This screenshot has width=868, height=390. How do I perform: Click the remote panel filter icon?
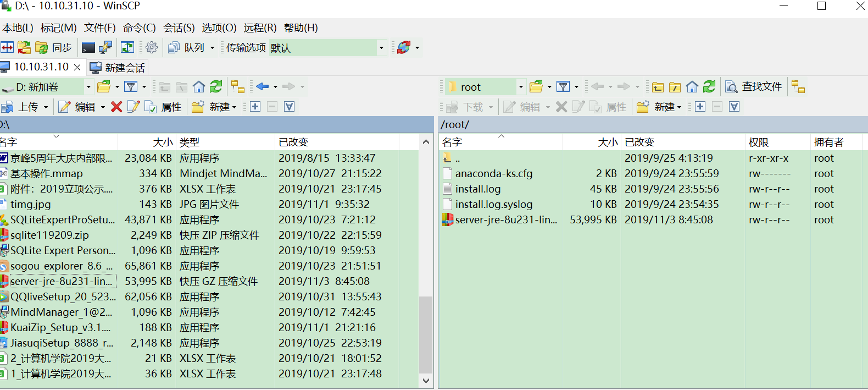click(563, 87)
